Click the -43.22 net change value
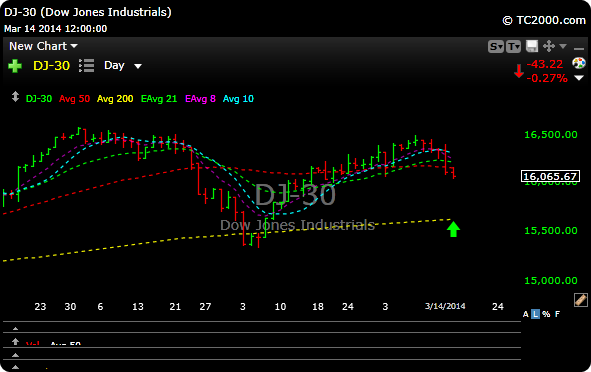The image size is (591, 372). pyautogui.click(x=545, y=64)
